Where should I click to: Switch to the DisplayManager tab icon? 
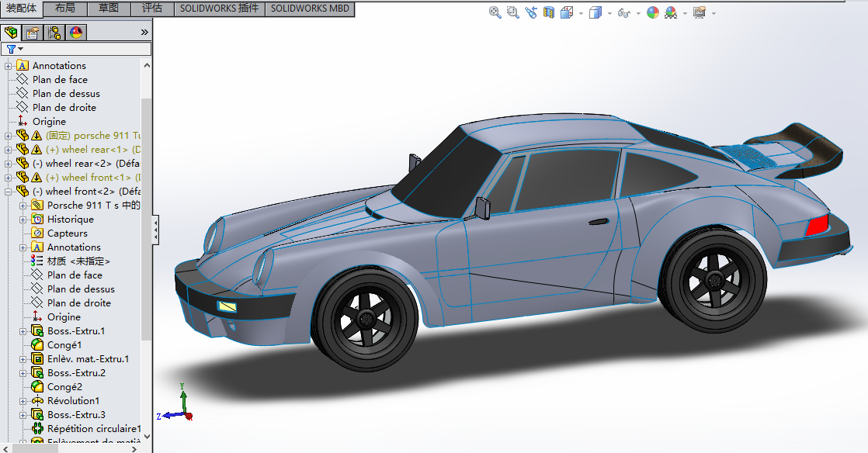(x=76, y=33)
